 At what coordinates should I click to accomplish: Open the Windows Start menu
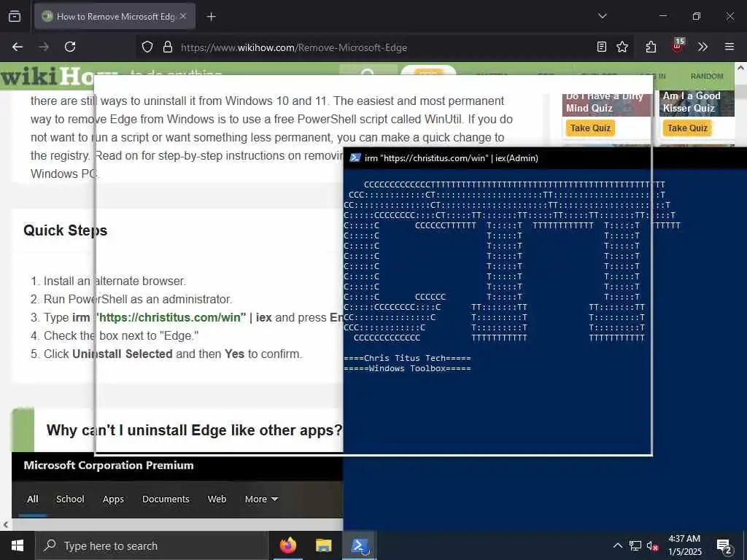(18, 545)
